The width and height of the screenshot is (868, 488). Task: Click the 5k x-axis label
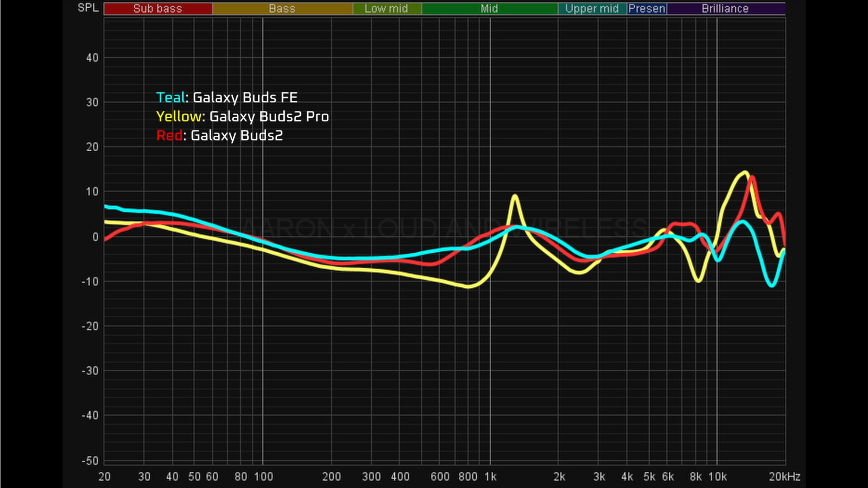click(650, 477)
